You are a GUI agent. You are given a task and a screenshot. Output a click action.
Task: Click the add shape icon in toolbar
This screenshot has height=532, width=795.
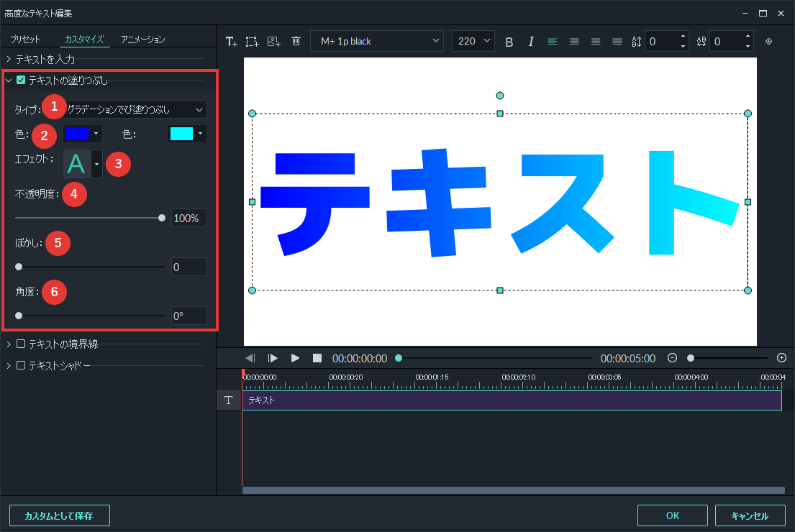point(252,42)
